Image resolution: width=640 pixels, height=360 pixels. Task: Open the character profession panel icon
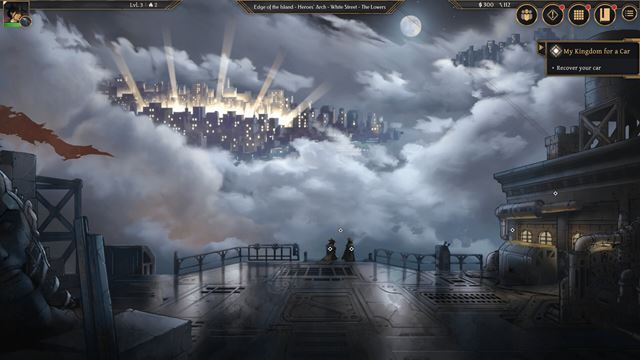coord(527,15)
